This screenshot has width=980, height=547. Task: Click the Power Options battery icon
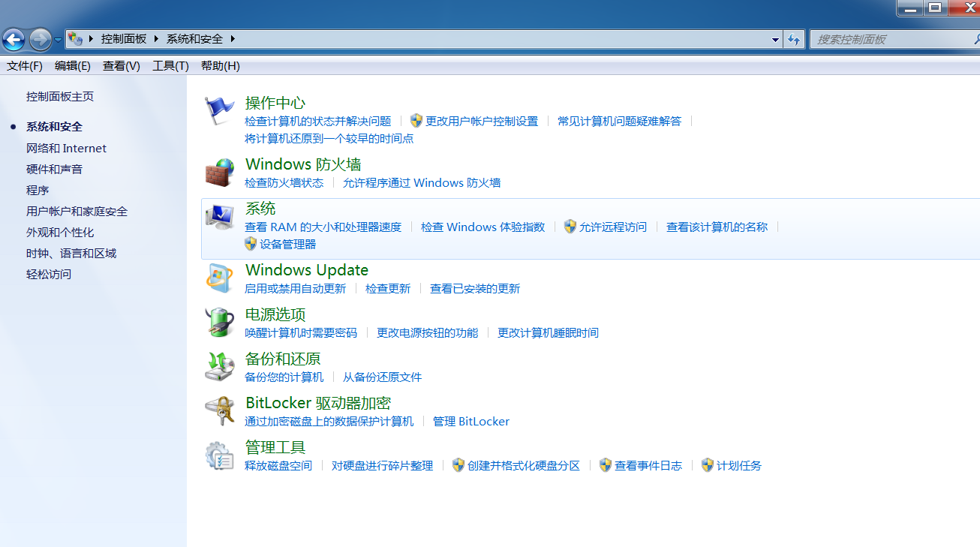coord(220,322)
